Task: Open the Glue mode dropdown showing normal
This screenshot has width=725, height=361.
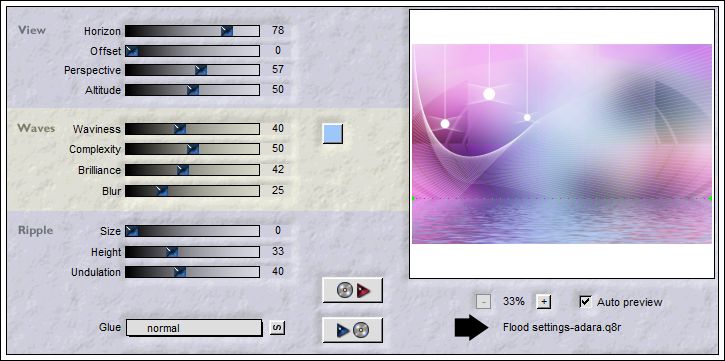Action: 194,328
